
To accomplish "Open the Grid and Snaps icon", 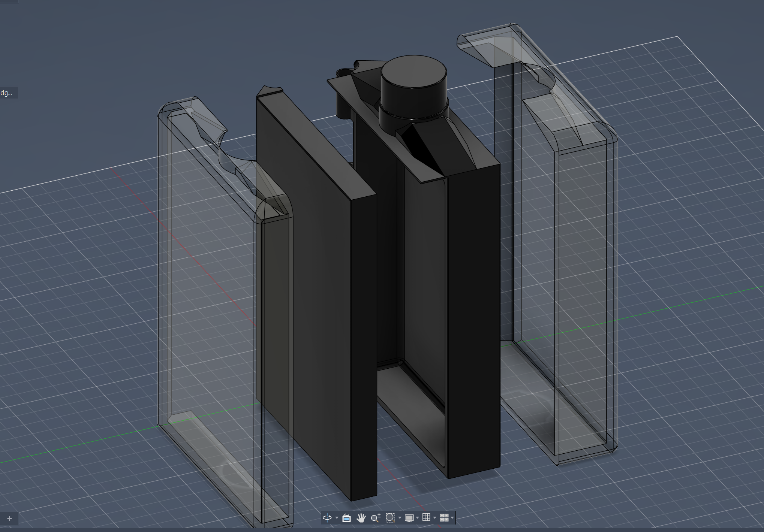I will click(x=426, y=517).
